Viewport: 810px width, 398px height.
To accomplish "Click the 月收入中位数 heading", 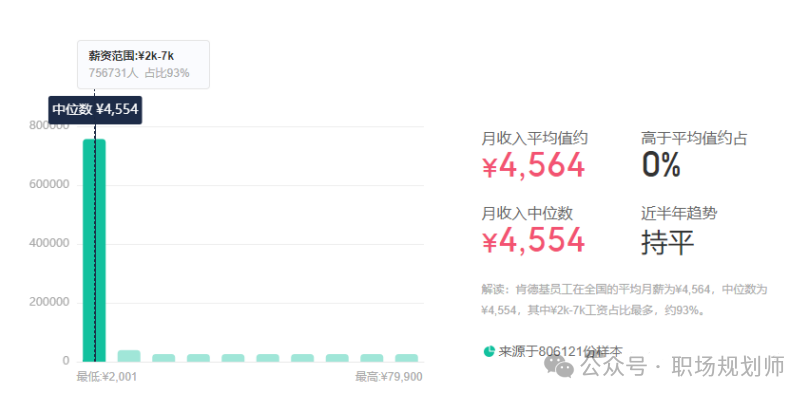I will tap(527, 213).
